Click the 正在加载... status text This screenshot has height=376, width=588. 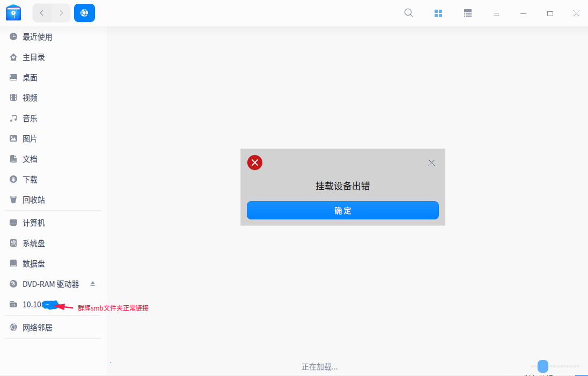(320, 367)
